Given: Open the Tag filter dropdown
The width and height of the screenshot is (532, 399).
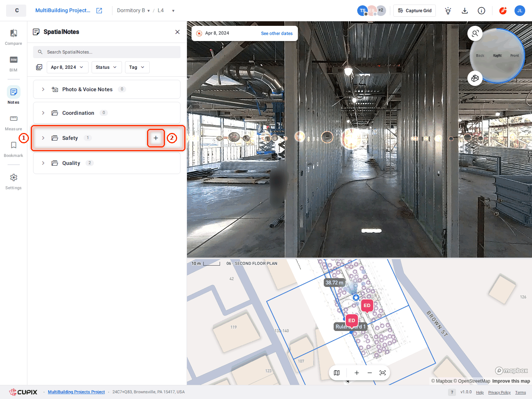Looking at the screenshot, I should 137,67.
